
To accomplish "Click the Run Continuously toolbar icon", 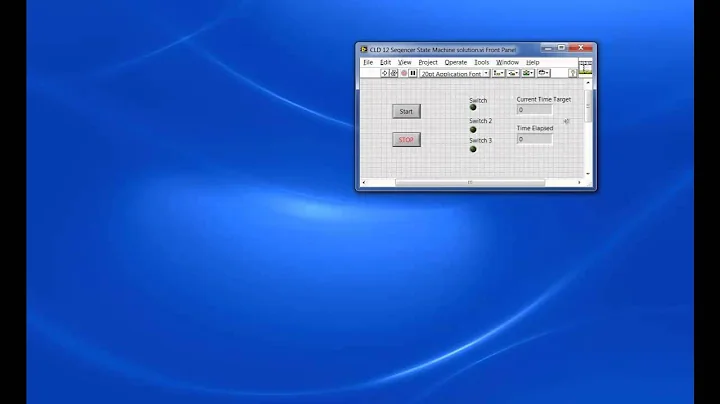I will click(394, 73).
